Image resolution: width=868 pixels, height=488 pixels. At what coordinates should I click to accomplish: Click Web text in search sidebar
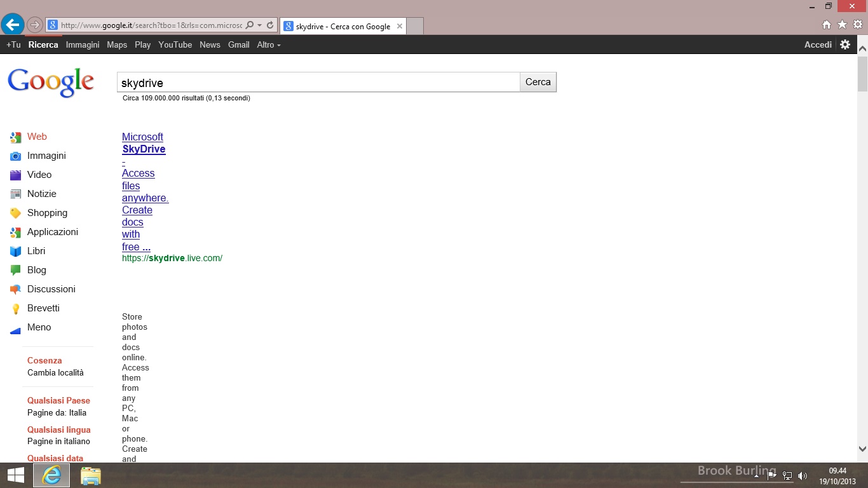37,137
